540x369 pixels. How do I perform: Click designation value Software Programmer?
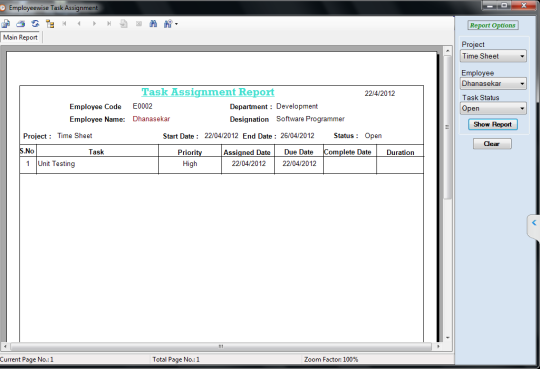point(310,119)
